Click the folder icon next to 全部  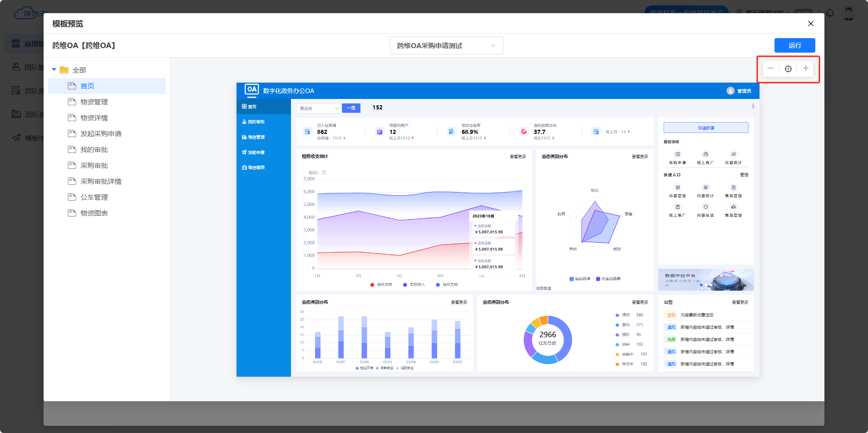pos(64,70)
